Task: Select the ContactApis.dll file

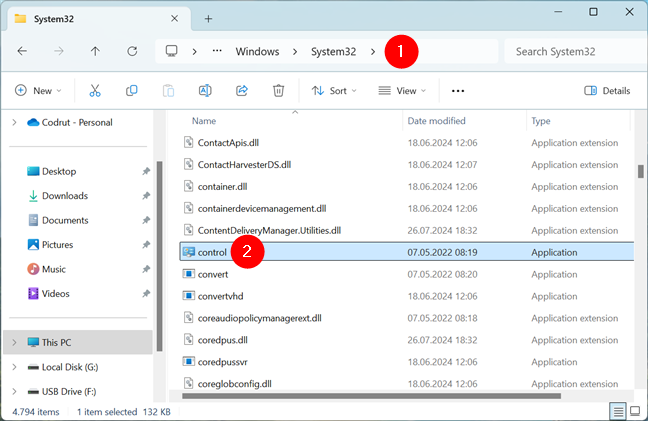Action: coord(228,143)
